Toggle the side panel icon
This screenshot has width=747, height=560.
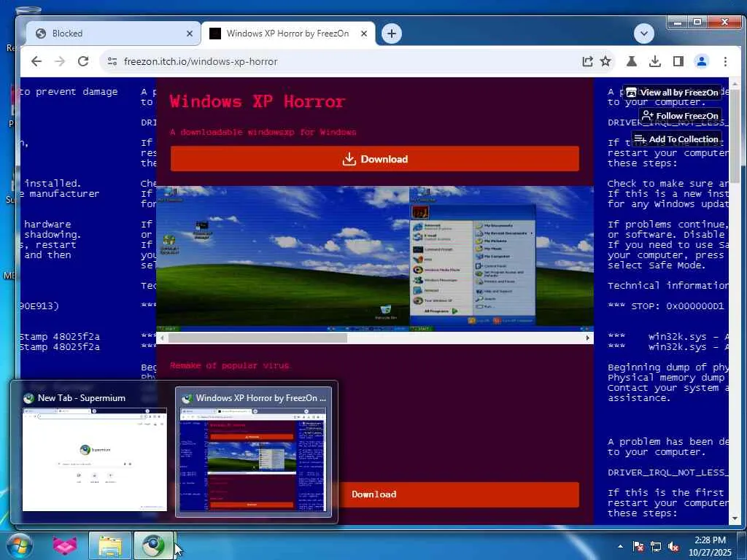coord(678,61)
